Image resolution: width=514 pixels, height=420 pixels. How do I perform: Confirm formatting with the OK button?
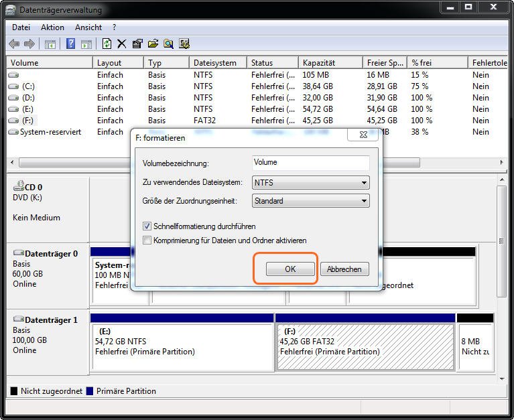point(290,269)
